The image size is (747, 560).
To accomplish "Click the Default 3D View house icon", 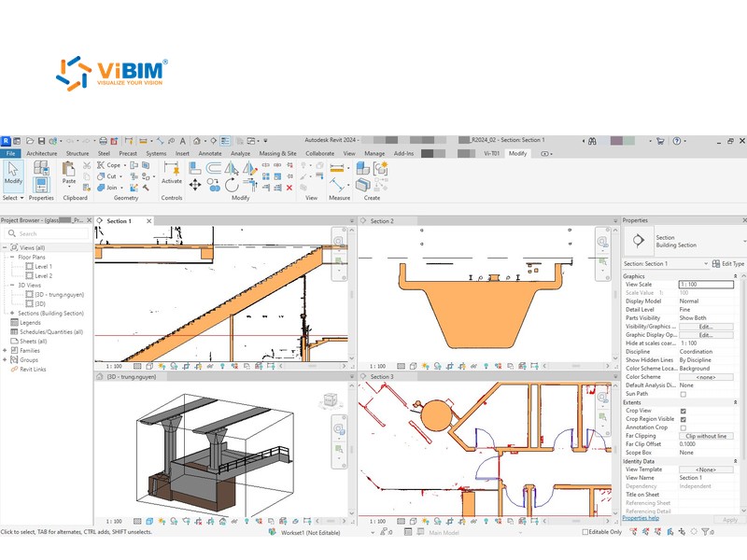I will click(x=197, y=141).
